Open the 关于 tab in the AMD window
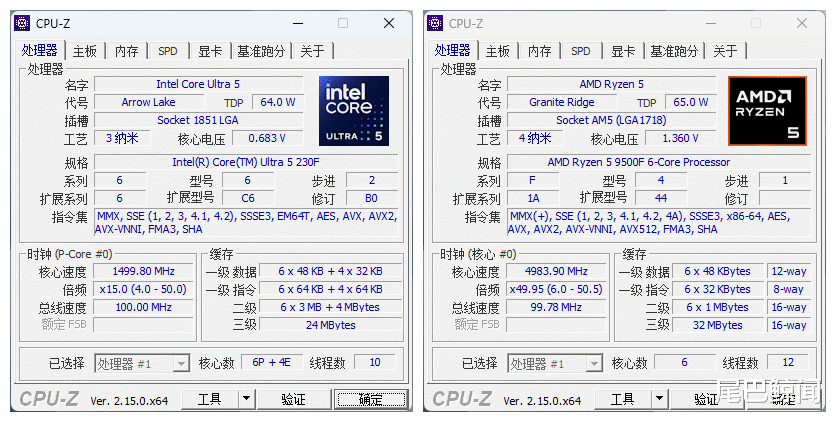The width and height of the screenshot is (836, 422). click(726, 51)
